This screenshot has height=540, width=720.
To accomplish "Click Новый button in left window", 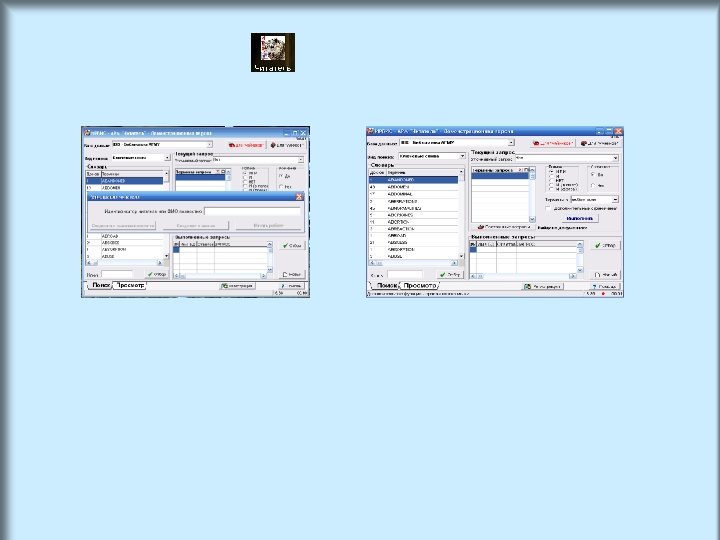I will (x=292, y=275).
